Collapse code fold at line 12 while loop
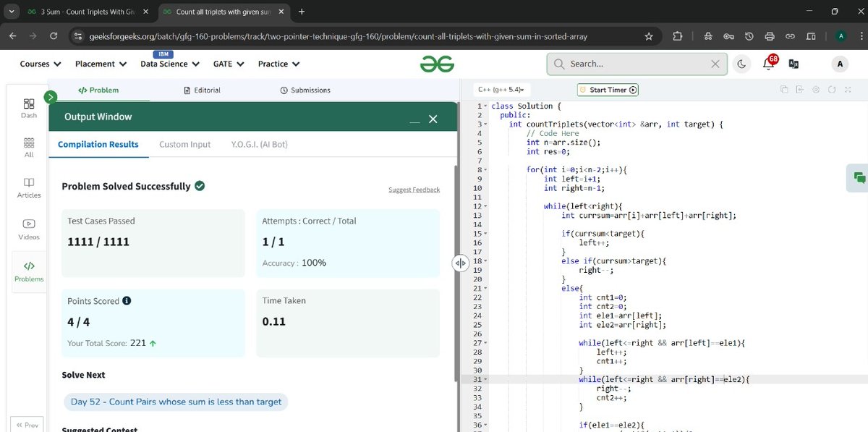The height and width of the screenshot is (432, 868). point(486,206)
